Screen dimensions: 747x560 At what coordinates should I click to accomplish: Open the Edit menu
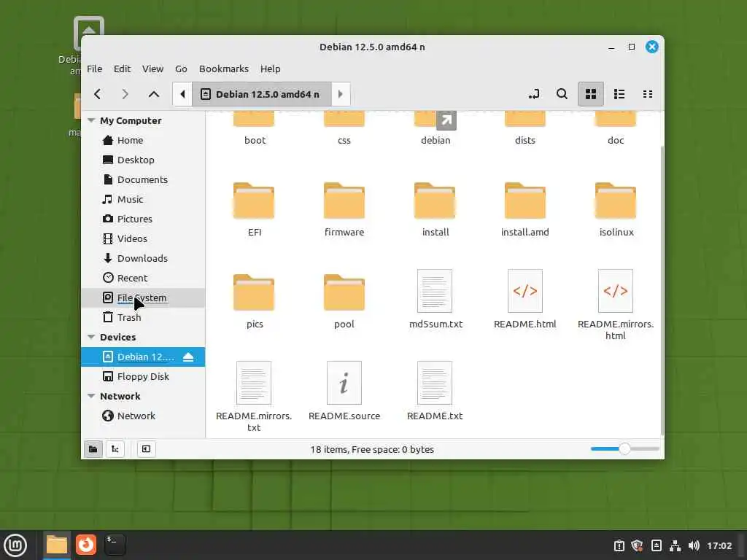click(122, 69)
